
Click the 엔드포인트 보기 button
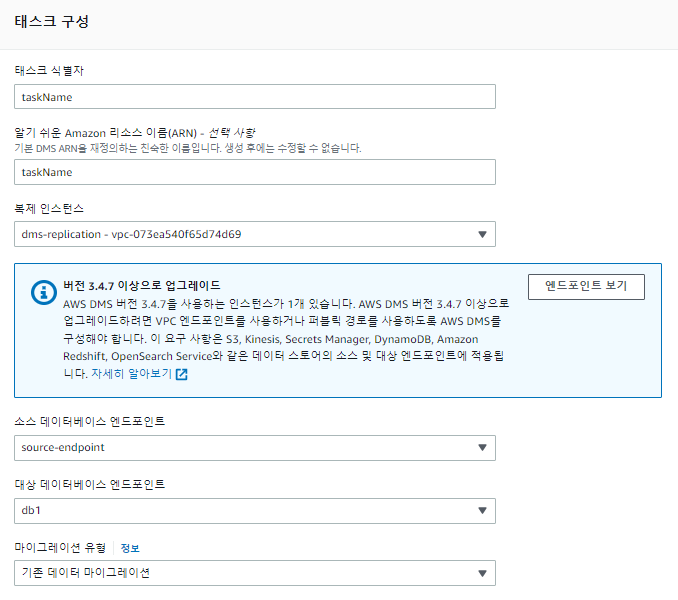[x=586, y=286]
